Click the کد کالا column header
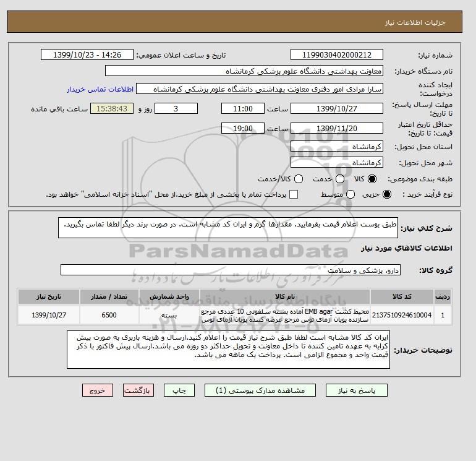 402,296
